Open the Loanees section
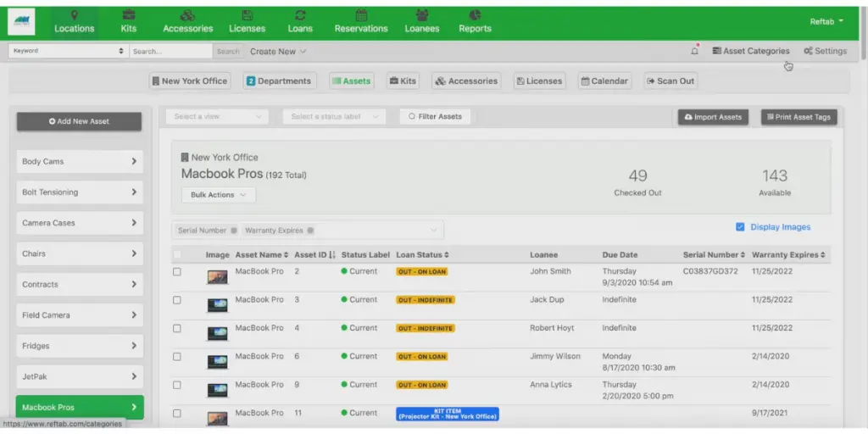The height and width of the screenshot is (434, 868). [x=422, y=22]
